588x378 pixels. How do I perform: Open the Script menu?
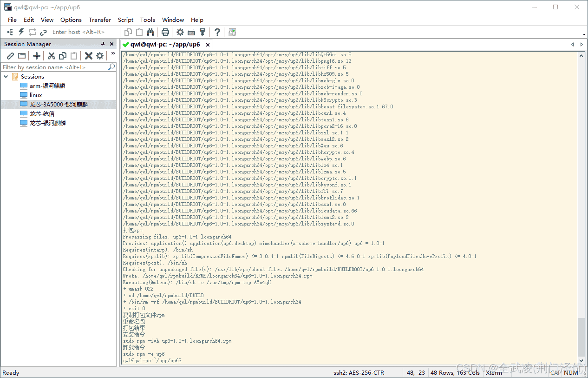point(125,20)
